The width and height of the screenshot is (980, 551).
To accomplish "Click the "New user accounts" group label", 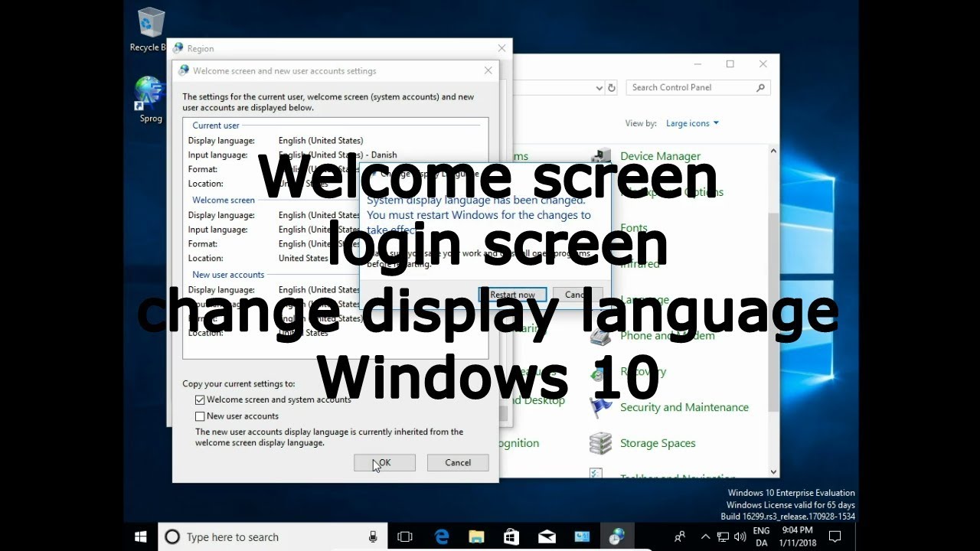I will 228,275.
